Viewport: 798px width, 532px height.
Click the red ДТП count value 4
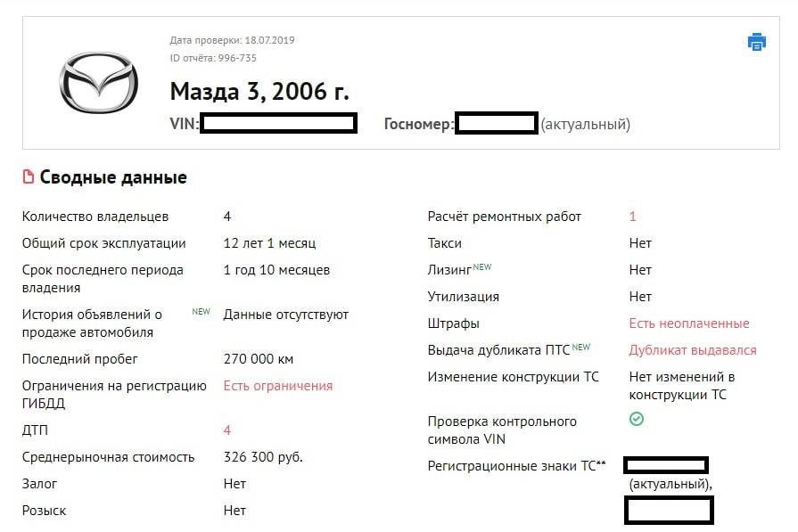(227, 430)
